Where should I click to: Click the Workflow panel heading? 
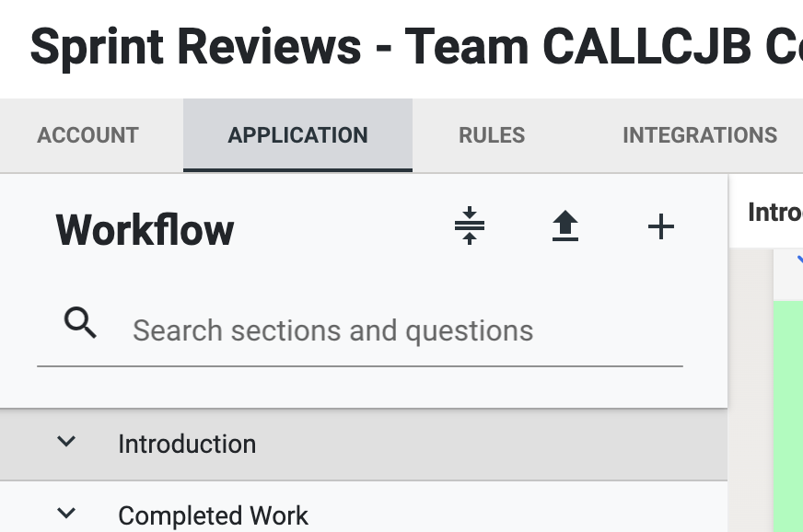coord(145,229)
